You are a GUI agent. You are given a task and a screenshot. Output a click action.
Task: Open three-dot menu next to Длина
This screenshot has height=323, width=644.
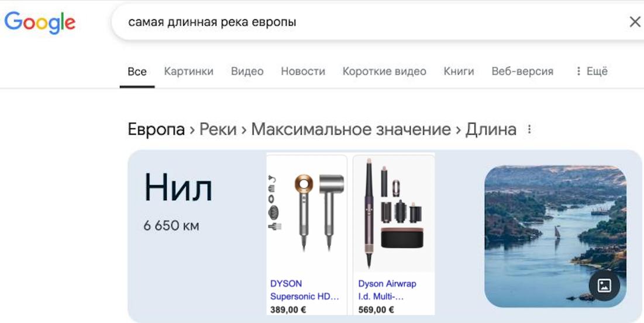click(529, 129)
